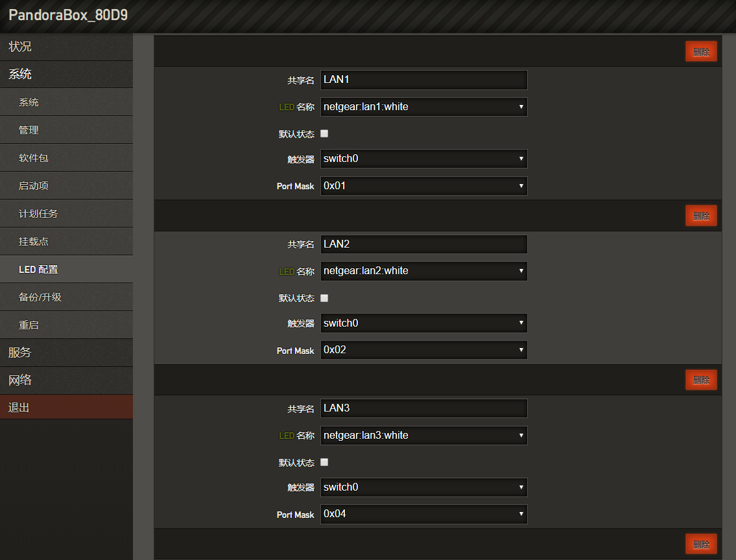736x560 pixels.
Task: Click delete button above LAN3 section
Action: (701, 380)
